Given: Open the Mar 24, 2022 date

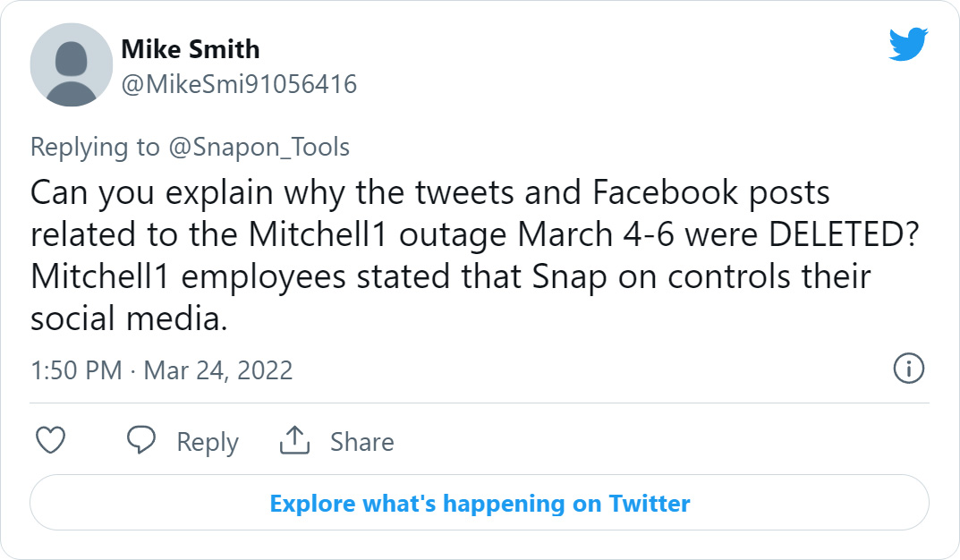Looking at the screenshot, I should coord(218,371).
